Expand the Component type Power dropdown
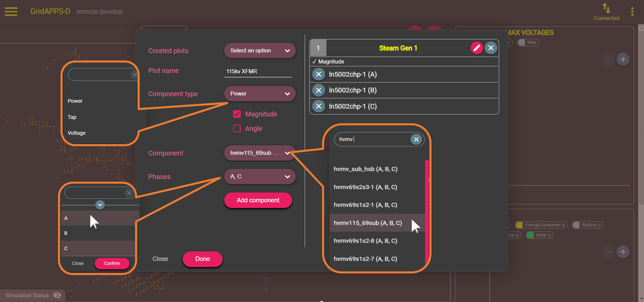Screen dimensions: 644x302 (260, 94)
